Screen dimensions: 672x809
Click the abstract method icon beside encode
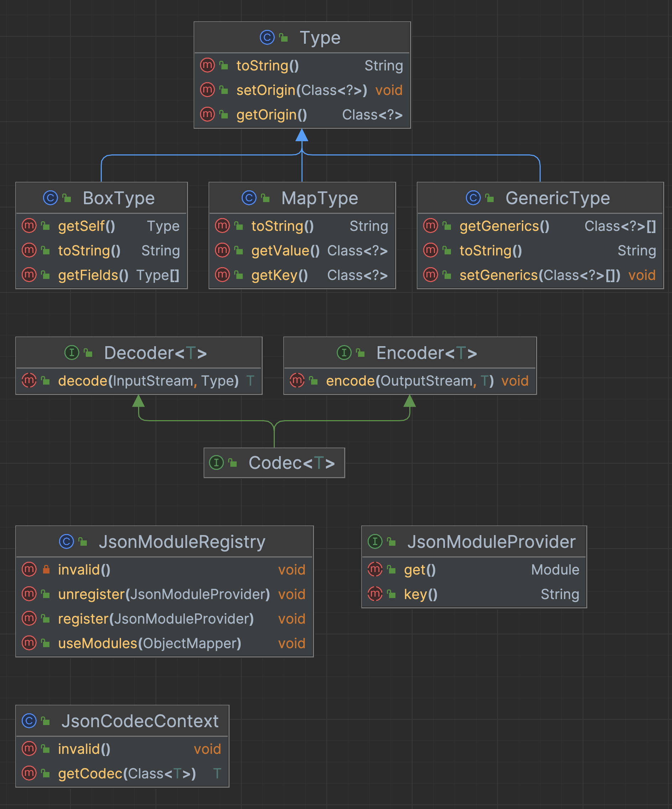click(x=297, y=381)
